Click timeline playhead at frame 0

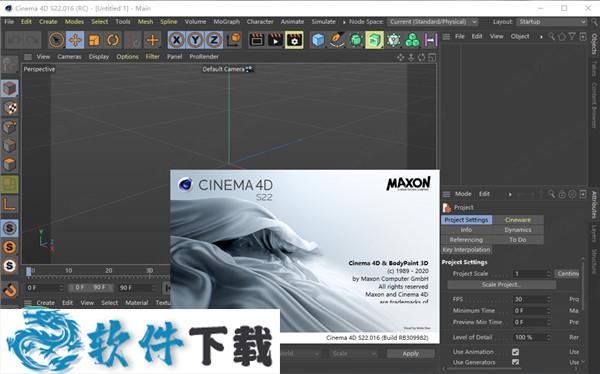[29, 271]
